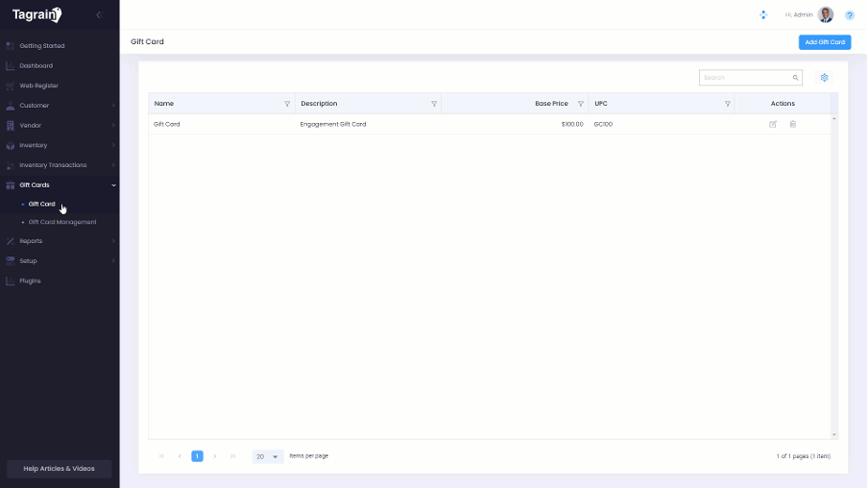Click the Search input field
This screenshot has height=488, width=868.
tap(745, 78)
